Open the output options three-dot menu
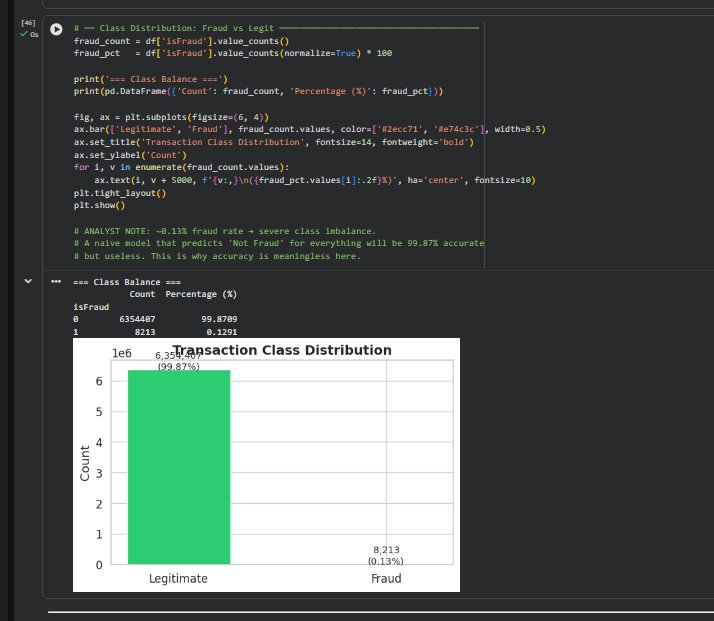This screenshot has width=714, height=621. 56,281
